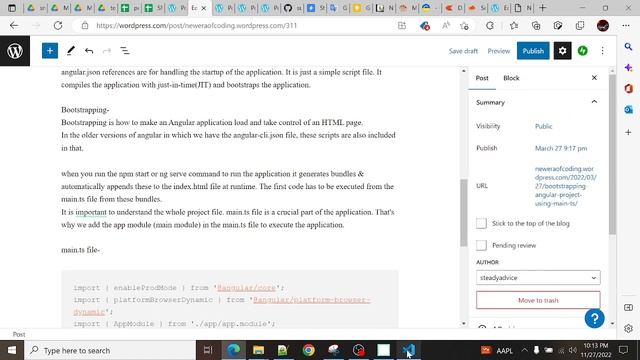The height and width of the screenshot is (360, 640).
Task: Open a new browser tab
Action: [542, 8]
